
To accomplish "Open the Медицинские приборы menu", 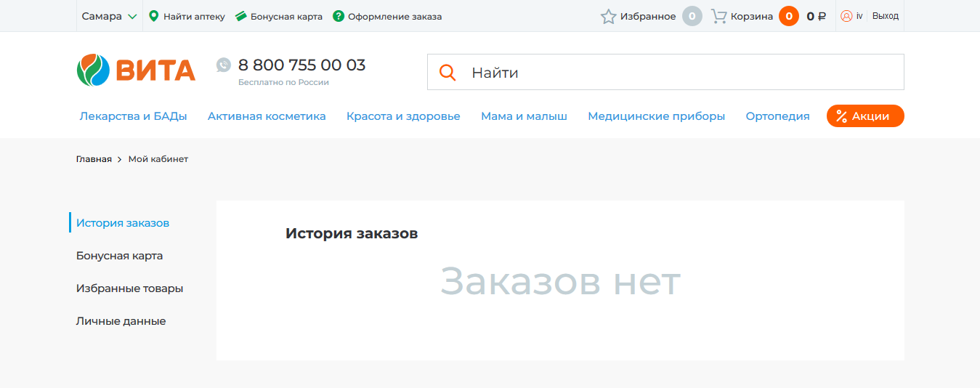I will 657,116.
